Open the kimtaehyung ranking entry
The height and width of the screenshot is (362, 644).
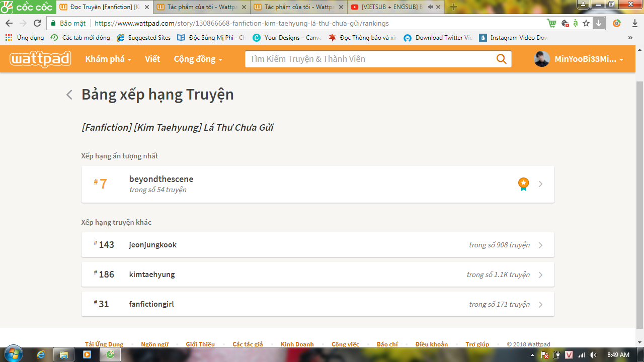click(x=317, y=275)
